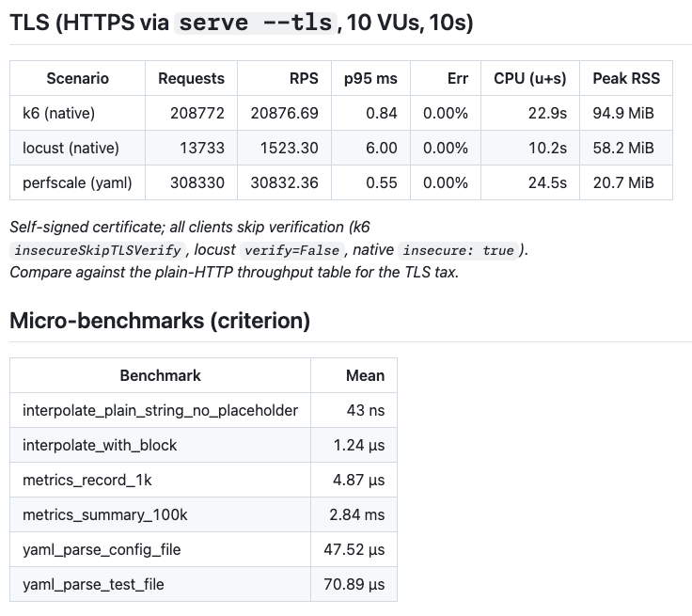Screen dimensions: 692x616
Task: Click the requests value 308330
Action: (x=197, y=182)
